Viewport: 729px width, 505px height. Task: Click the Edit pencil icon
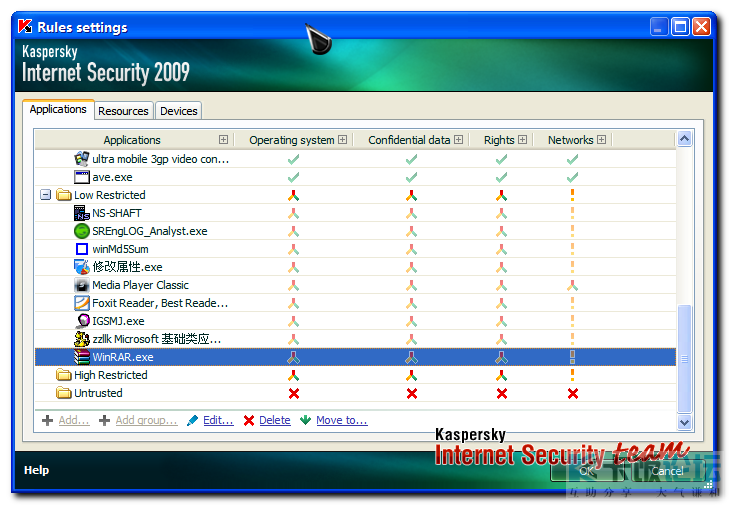pyautogui.click(x=192, y=420)
